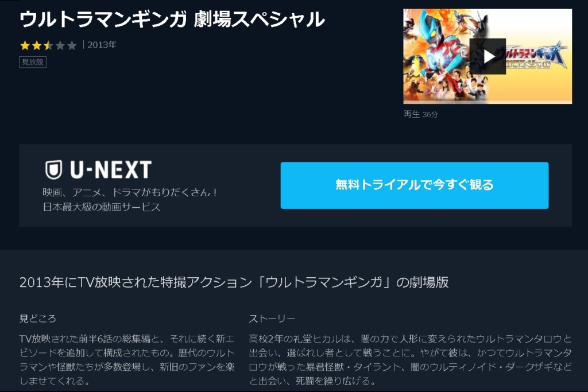
Task: Click the 無料トライアルで今すぐ観る button
Action: (x=415, y=185)
